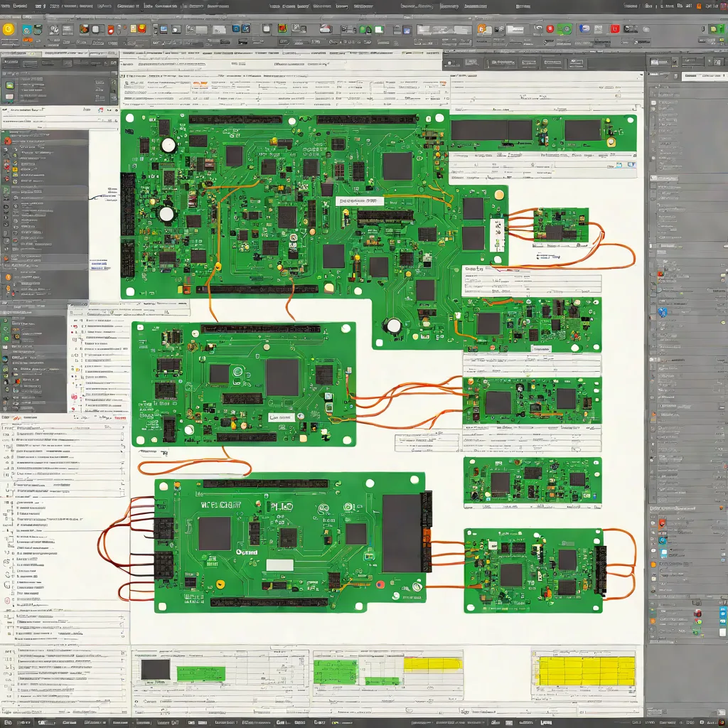
Task: Expand the first item in the left dark tree panel
Action: pyautogui.click(x=7, y=140)
